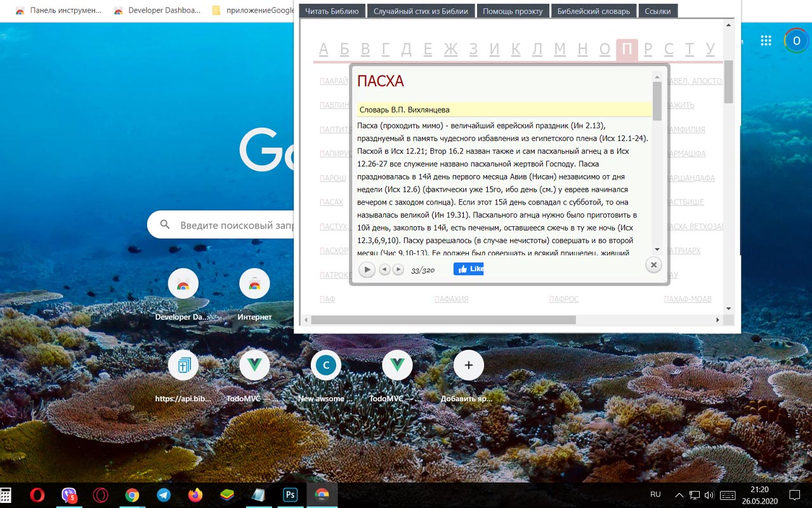Screen dimensions: 812x508
Task: Open Google account avatar
Action: (x=796, y=41)
